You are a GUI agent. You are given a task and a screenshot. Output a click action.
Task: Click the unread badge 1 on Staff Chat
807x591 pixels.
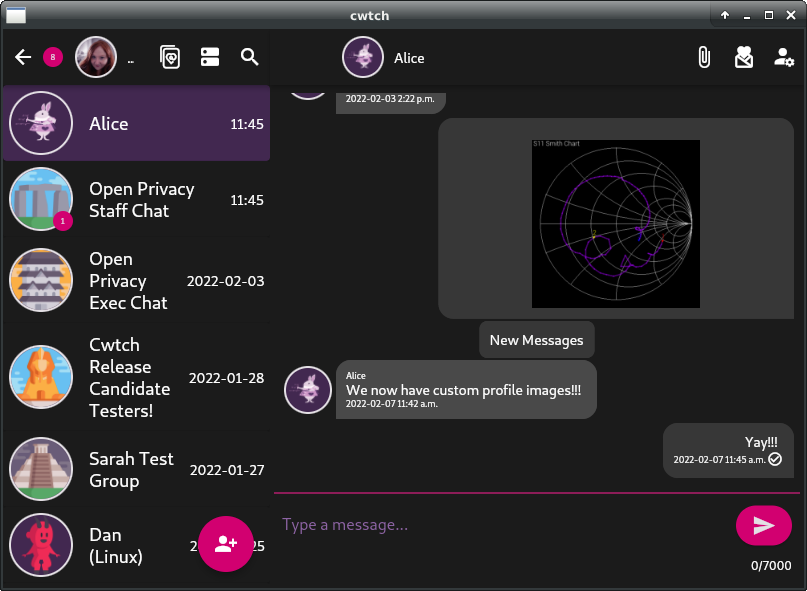click(63, 221)
